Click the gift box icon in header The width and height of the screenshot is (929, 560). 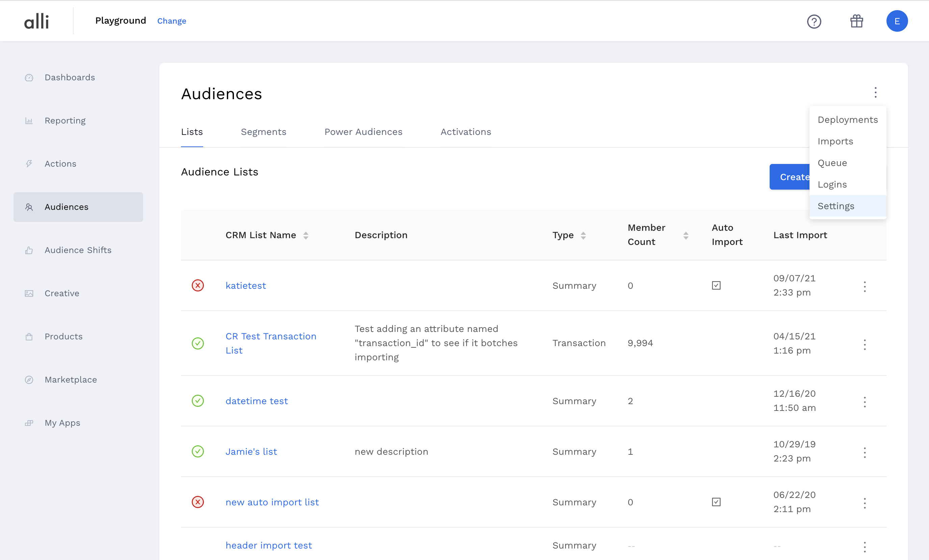point(857,21)
